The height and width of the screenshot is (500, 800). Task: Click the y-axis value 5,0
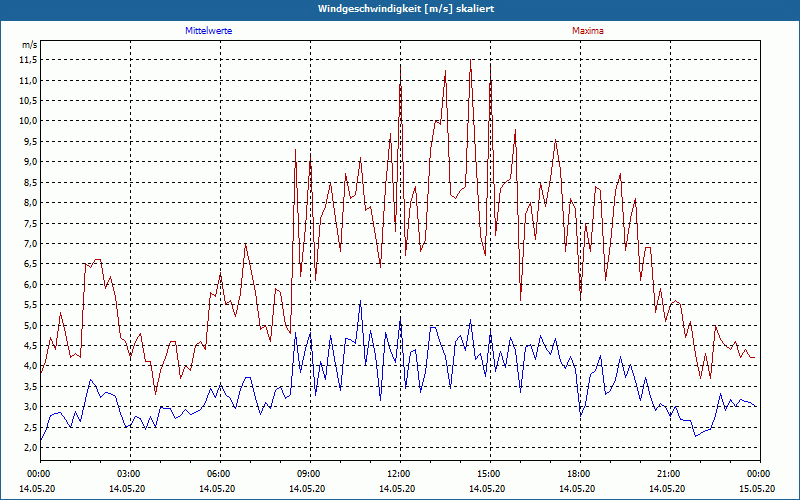point(31,325)
